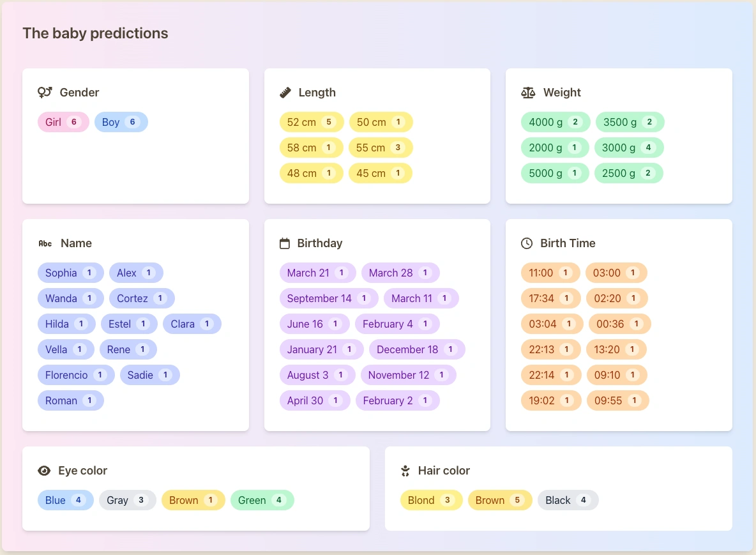The height and width of the screenshot is (555, 756).
Task: Select the pink Girl prediction chip
Action: coord(63,122)
